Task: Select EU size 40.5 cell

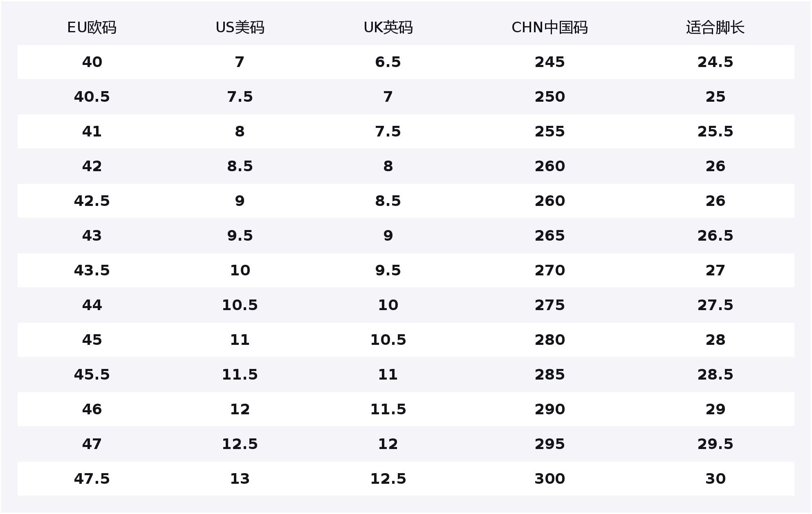Action: [92, 97]
